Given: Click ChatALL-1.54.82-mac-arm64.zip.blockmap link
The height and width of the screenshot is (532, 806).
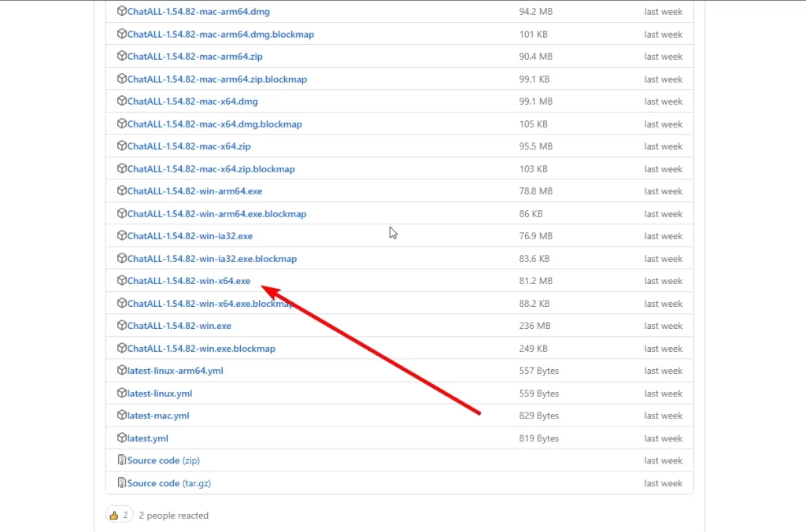Looking at the screenshot, I should 217,79.
